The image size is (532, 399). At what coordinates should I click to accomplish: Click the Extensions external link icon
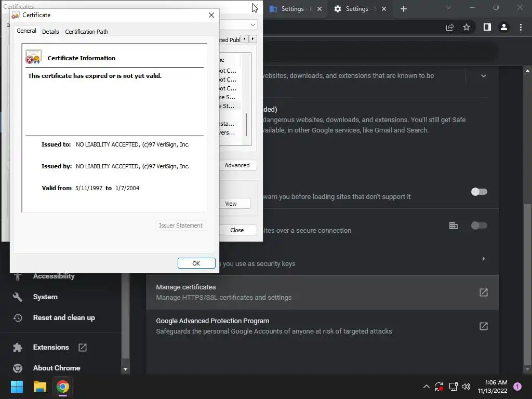click(x=83, y=348)
